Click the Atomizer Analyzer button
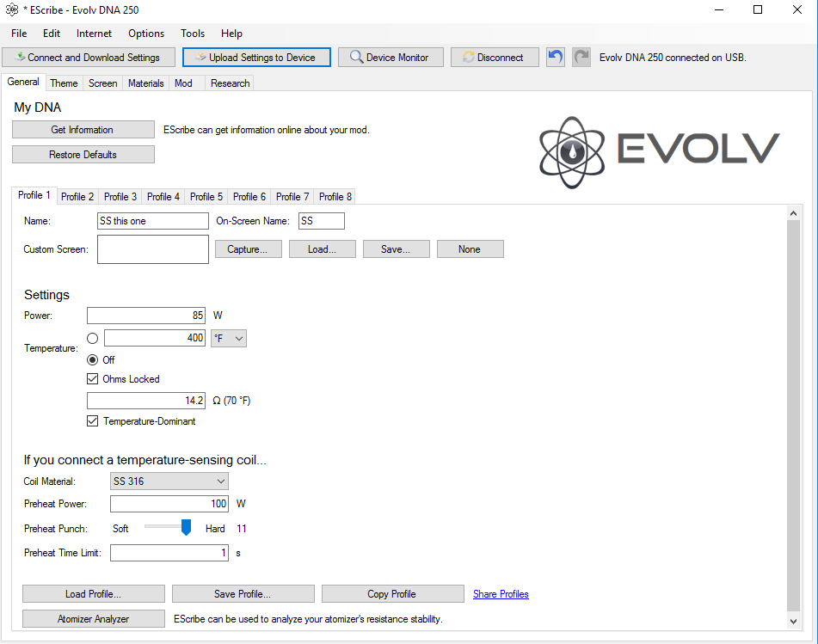818x644 pixels. pyautogui.click(x=94, y=619)
